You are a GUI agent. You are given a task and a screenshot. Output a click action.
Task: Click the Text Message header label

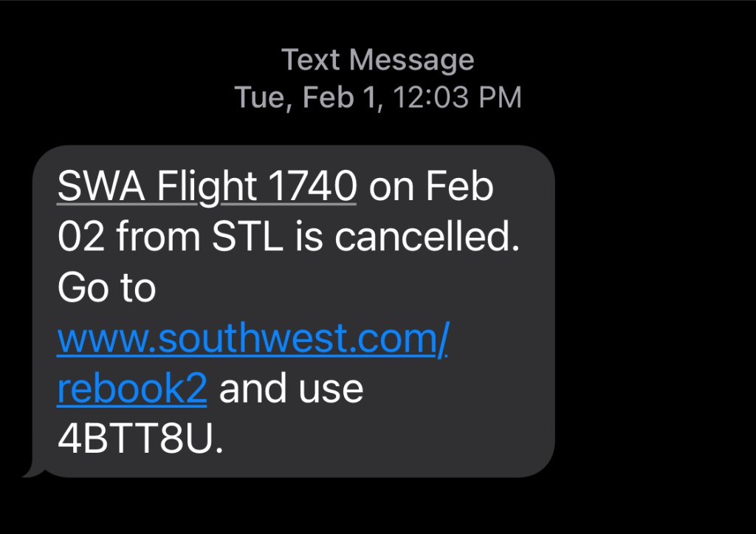[377, 60]
